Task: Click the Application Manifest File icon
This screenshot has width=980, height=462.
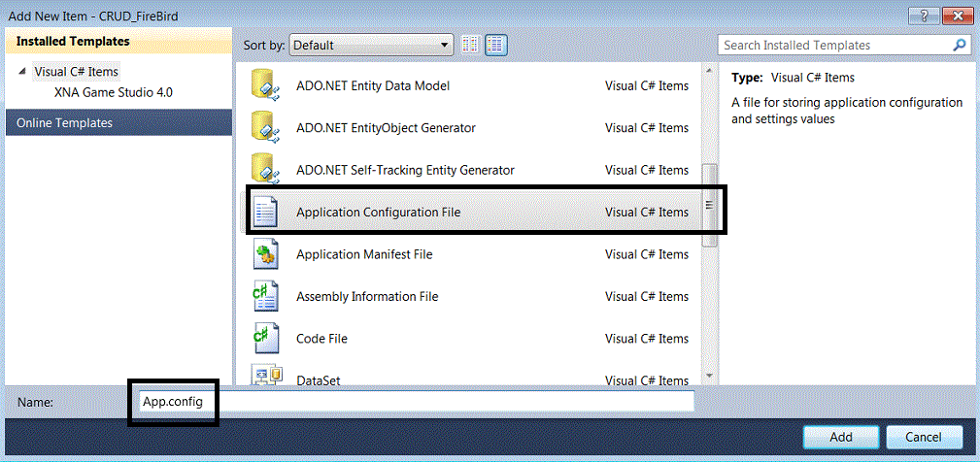Action: (265, 254)
